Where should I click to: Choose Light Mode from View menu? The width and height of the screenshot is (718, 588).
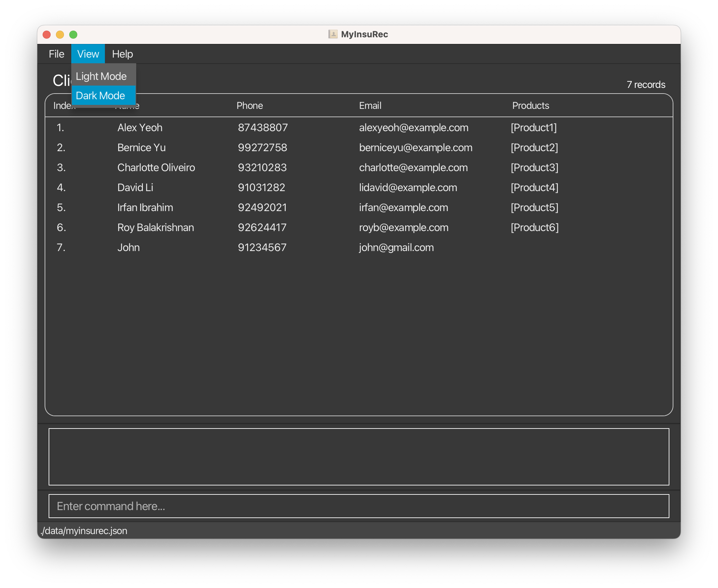pos(103,76)
